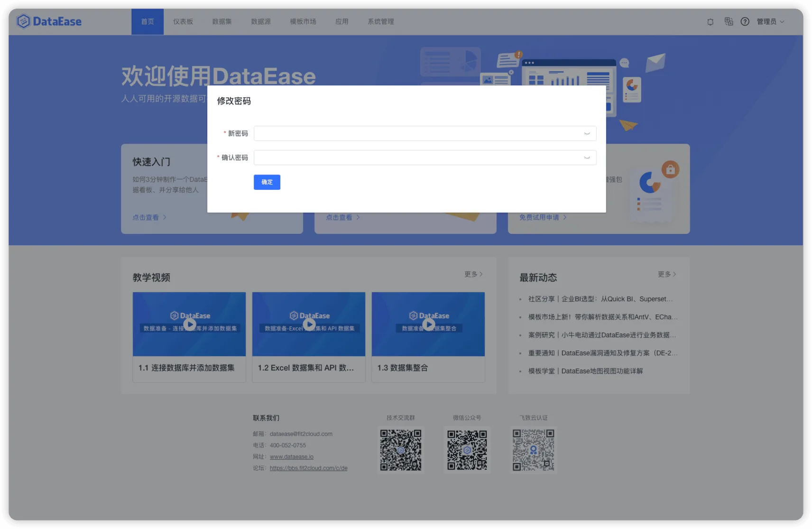
Task: Open news 模板市场上新
Action: click(x=603, y=317)
